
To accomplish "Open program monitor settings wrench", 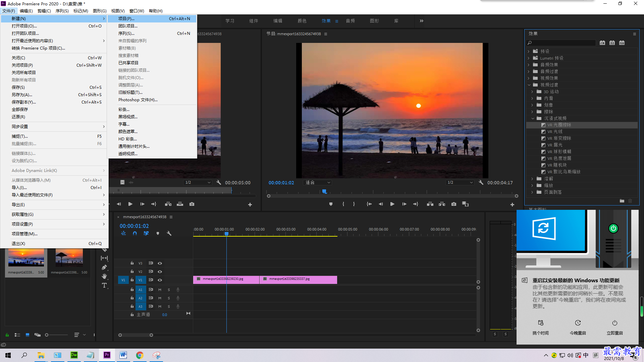I will (481, 183).
